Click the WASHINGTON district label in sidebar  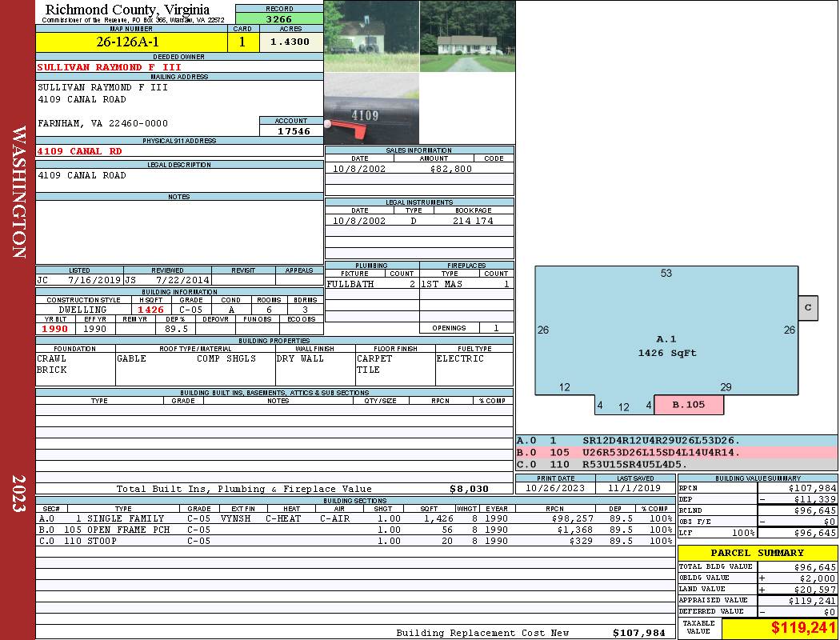pyautogui.click(x=18, y=192)
